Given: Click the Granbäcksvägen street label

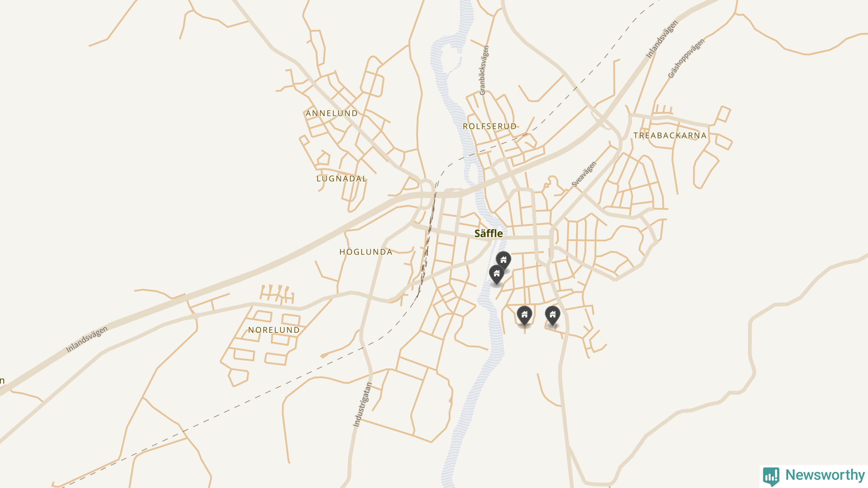Looking at the screenshot, I should point(484,70).
